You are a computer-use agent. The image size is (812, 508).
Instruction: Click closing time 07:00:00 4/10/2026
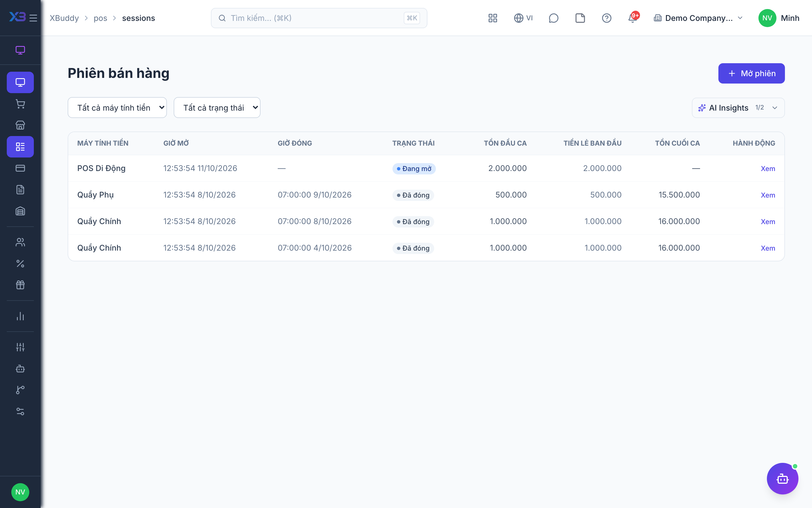pyautogui.click(x=314, y=248)
